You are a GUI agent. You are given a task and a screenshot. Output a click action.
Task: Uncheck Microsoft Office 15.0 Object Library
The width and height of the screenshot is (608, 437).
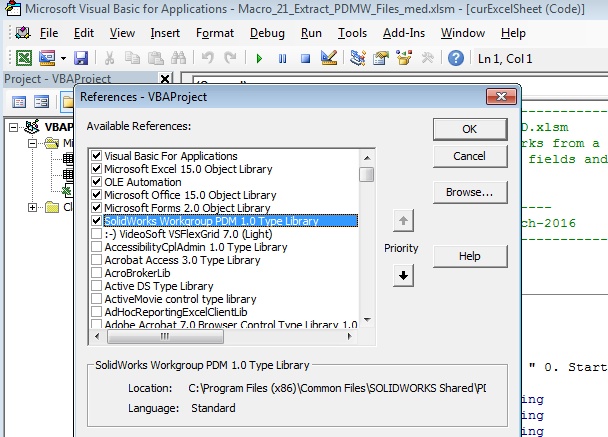tap(97, 195)
